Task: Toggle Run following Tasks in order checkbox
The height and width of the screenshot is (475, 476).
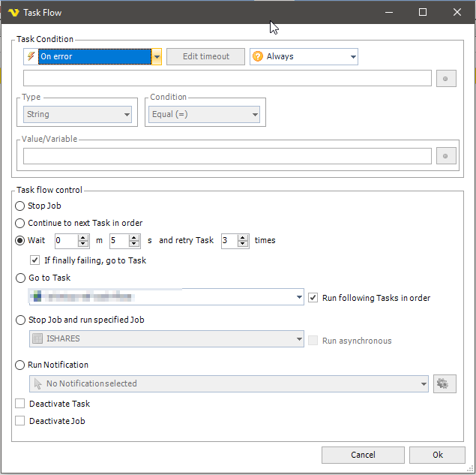Action: coord(313,297)
